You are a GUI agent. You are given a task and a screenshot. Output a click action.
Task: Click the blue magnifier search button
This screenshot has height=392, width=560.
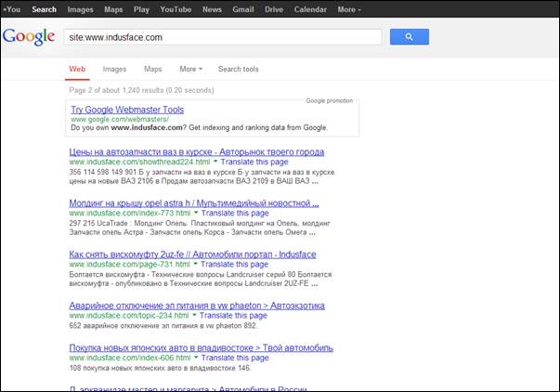tap(409, 37)
